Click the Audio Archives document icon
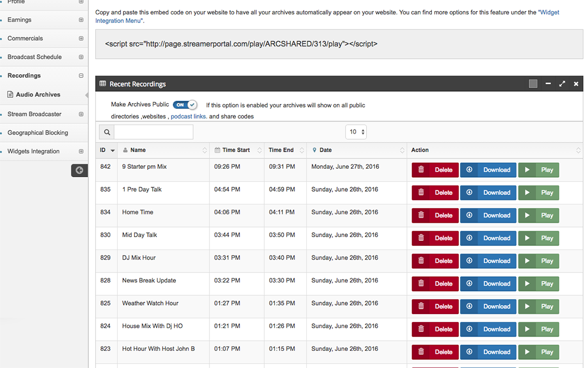The image size is (588, 368). click(10, 95)
